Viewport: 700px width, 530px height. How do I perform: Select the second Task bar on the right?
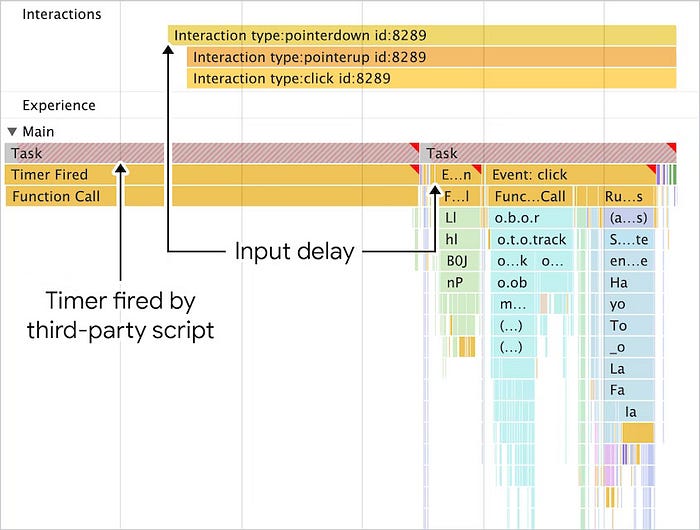pyautogui.click(x=548, y=153)
